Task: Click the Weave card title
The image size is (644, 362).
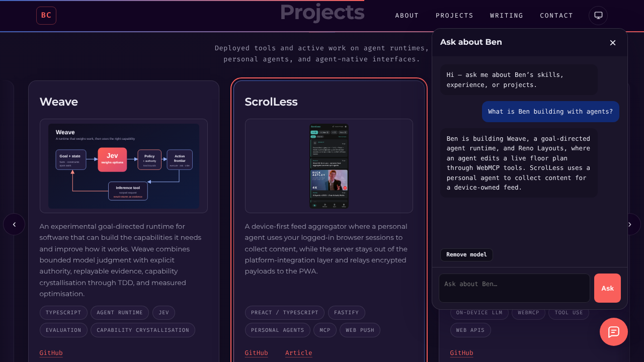Action: [x=59, y=102]
